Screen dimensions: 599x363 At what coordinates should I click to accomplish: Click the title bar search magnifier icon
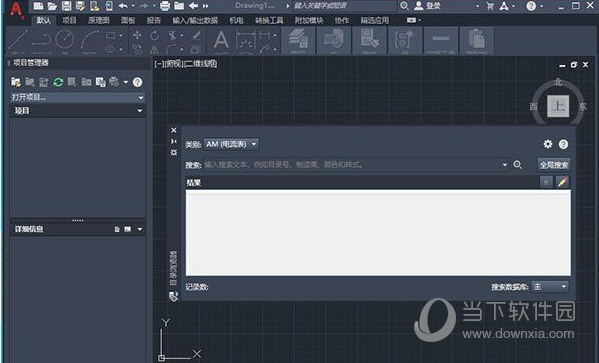tap(404, 6)
